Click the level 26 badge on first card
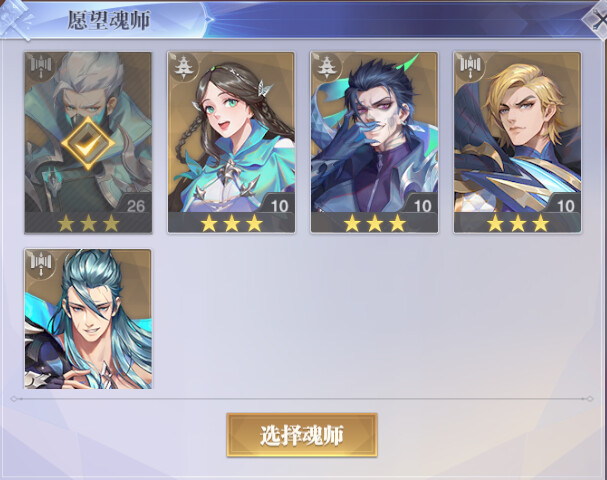The height and width of the screenshot is (480, 607). [135, 206]
